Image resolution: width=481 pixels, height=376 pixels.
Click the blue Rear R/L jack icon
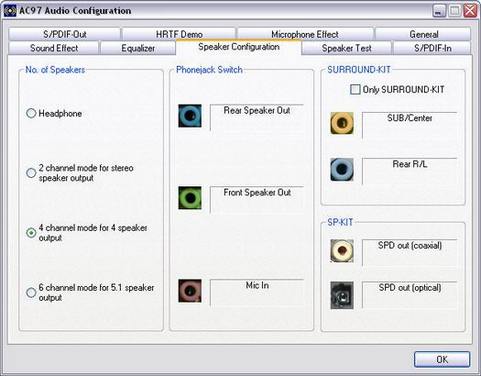(342, 169)
